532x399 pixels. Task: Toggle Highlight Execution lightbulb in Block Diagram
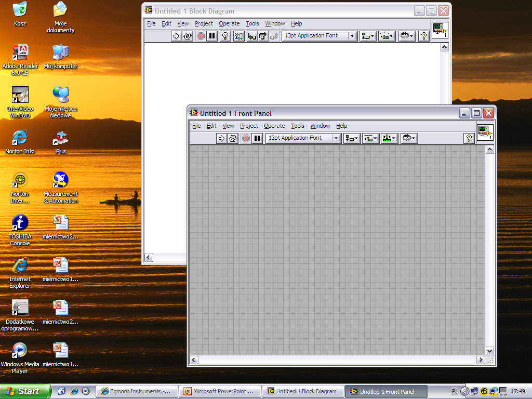(x=225, y=36)
